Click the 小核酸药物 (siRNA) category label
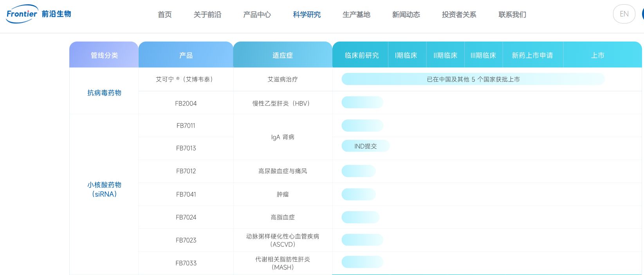The width and height of the screenshot is (644, 275). pyautogui.click(x=104, y=189)
